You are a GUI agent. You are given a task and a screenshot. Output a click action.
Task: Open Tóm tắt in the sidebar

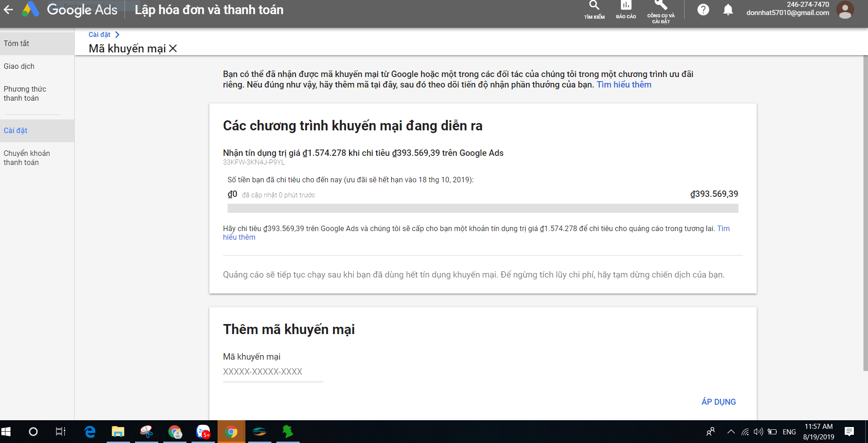click(37, 43)
